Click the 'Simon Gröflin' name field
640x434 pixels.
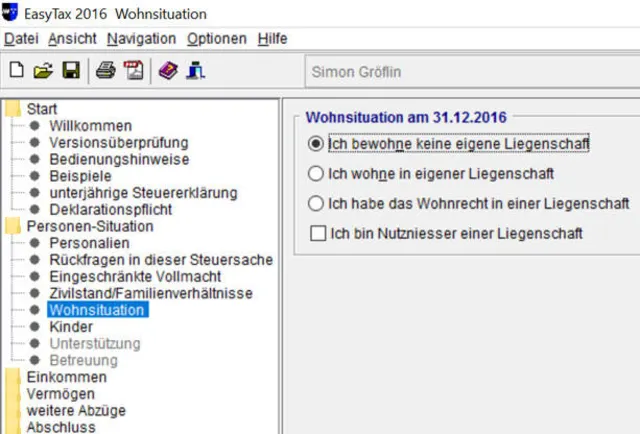click(473, 72)
